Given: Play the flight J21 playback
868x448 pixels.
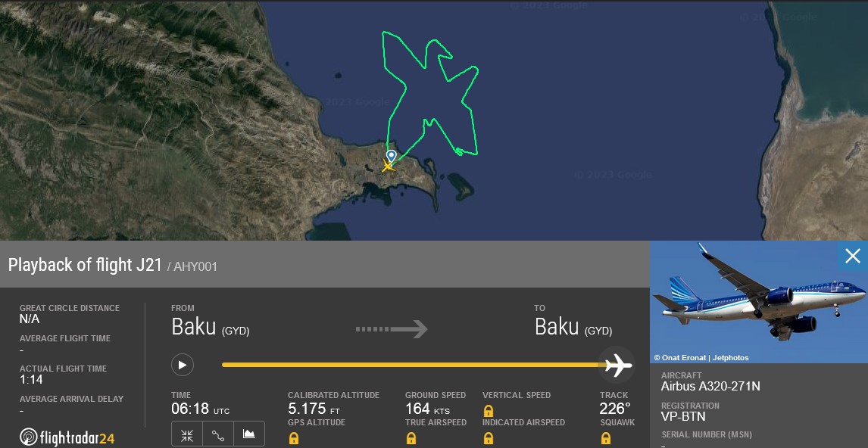Looking at the screenshot, I should coord(182,365).
